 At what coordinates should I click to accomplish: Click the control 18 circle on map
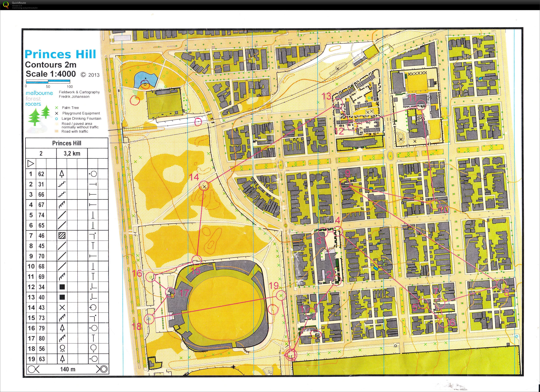pyautogui.click(x=149, y=319)
